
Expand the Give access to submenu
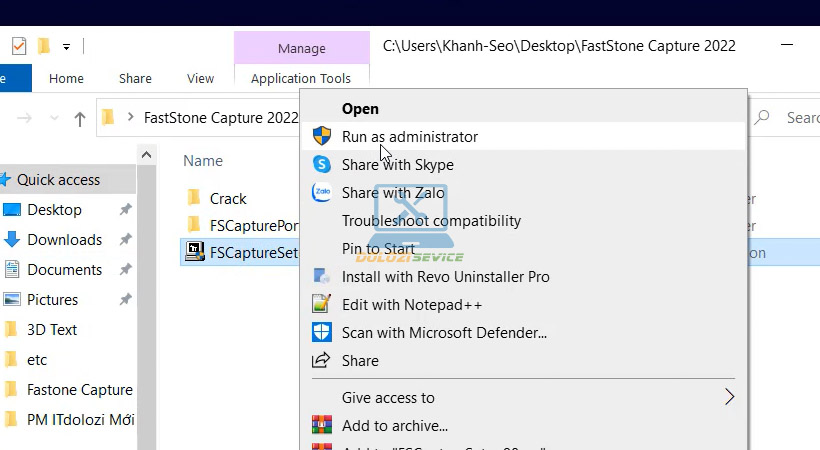click(x=729, y=397)
